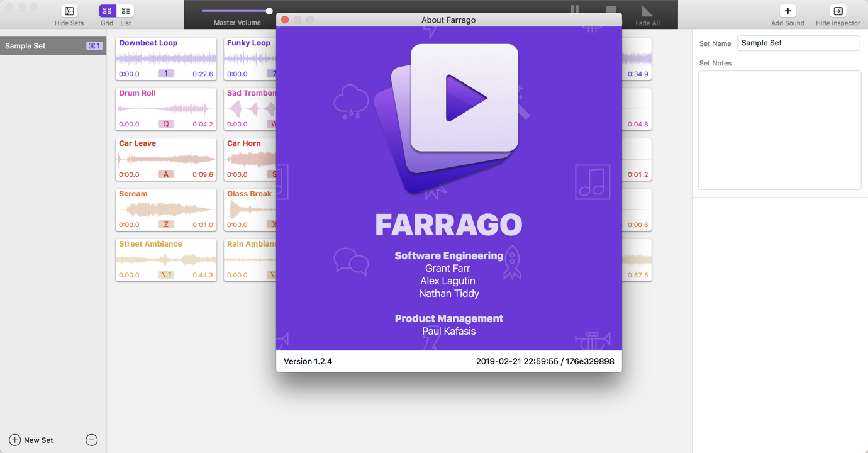Play the Scream sound tile

coord(166,210)
